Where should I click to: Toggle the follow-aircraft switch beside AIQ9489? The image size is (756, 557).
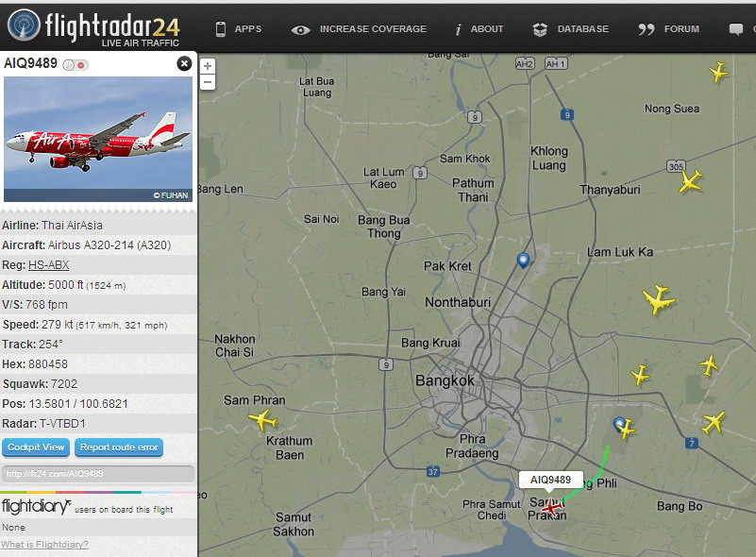pyautogui.click(x=76, y=64)
